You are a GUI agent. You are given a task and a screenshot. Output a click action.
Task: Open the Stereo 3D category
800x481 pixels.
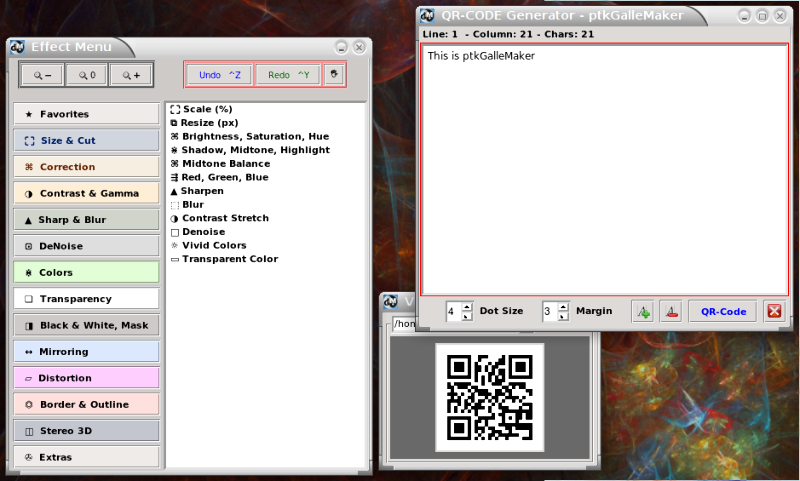(86, 431)
